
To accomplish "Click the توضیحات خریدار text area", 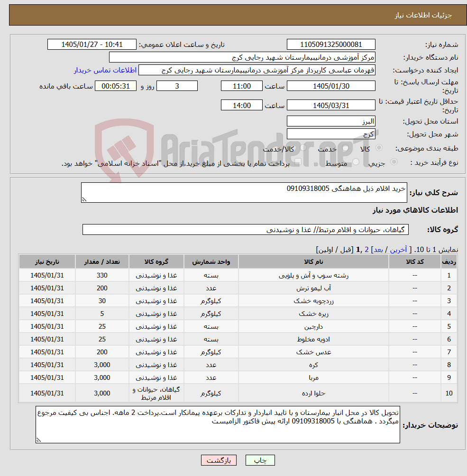I will [x=218, y=425].
